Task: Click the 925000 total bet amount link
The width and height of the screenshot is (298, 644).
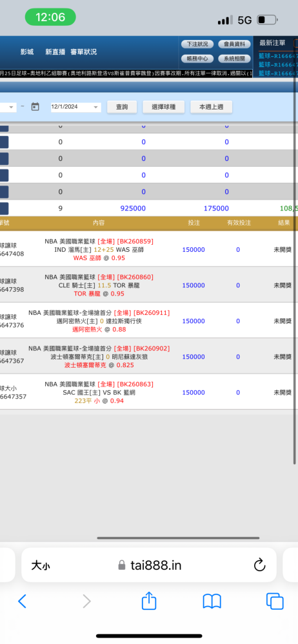Action: tap(133, 208)
